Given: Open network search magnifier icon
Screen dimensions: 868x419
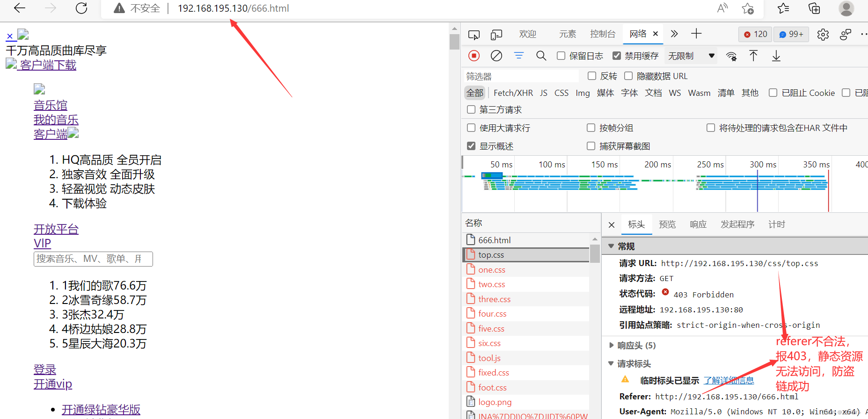Looking at the screenshot, I should pos(541,56).
